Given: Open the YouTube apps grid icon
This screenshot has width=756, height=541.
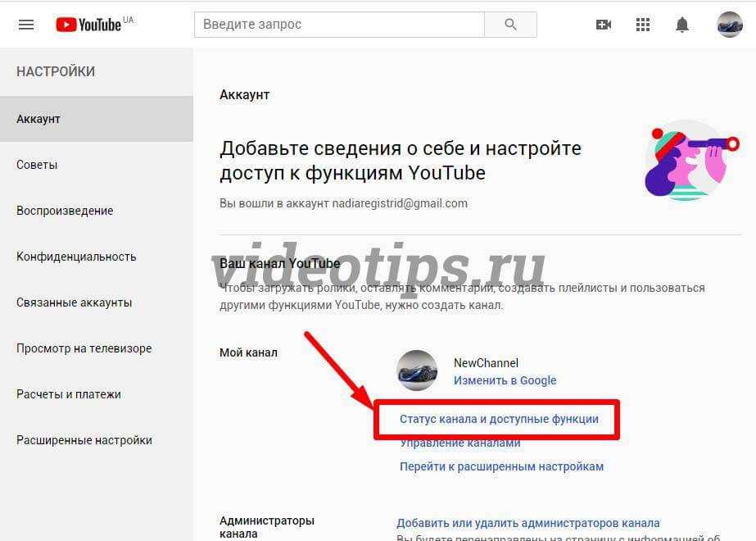Looking at the screenshot, I should click(x=643, y=25).
